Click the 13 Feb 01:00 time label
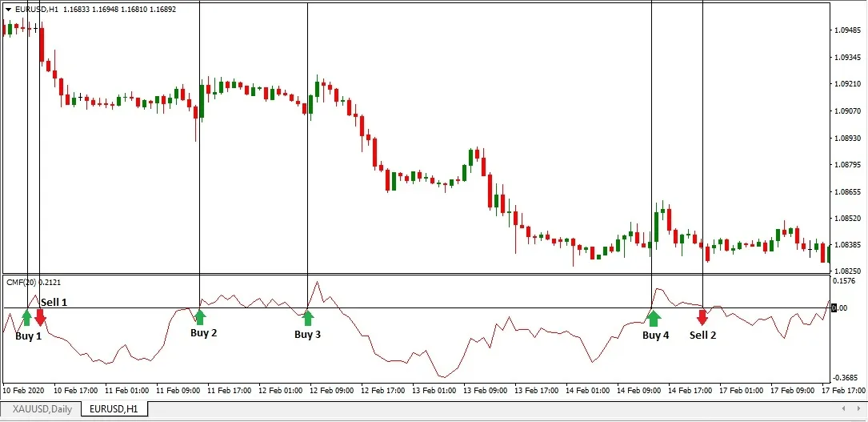This screenshot has width=868, height=422. click(x=435, y=391)
